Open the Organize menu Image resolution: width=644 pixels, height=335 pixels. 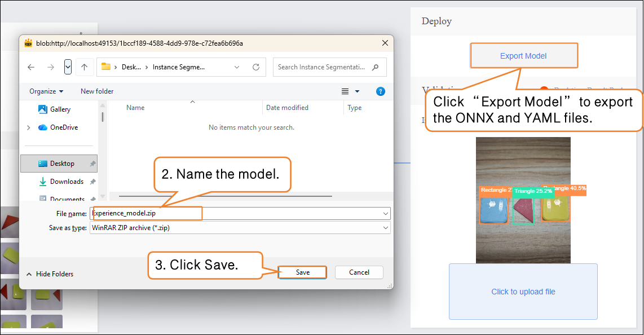tap(46, 91)
